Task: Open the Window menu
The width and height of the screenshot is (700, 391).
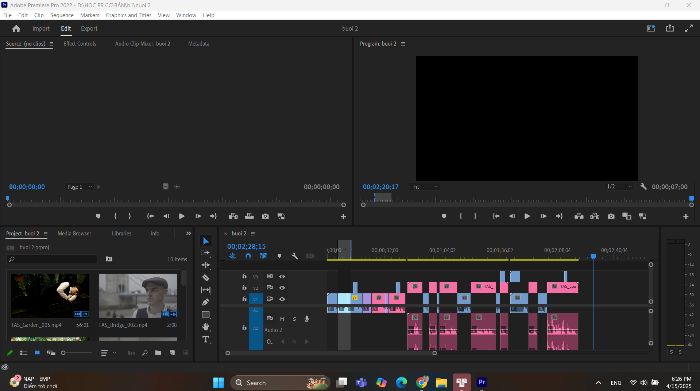Action: click(186, 15)
